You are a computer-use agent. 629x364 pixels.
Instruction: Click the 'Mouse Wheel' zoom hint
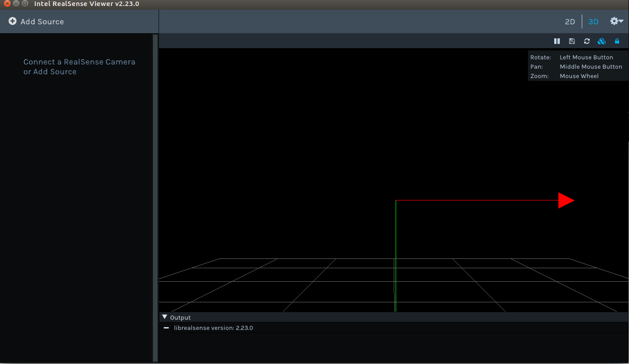tap(579, 76)
